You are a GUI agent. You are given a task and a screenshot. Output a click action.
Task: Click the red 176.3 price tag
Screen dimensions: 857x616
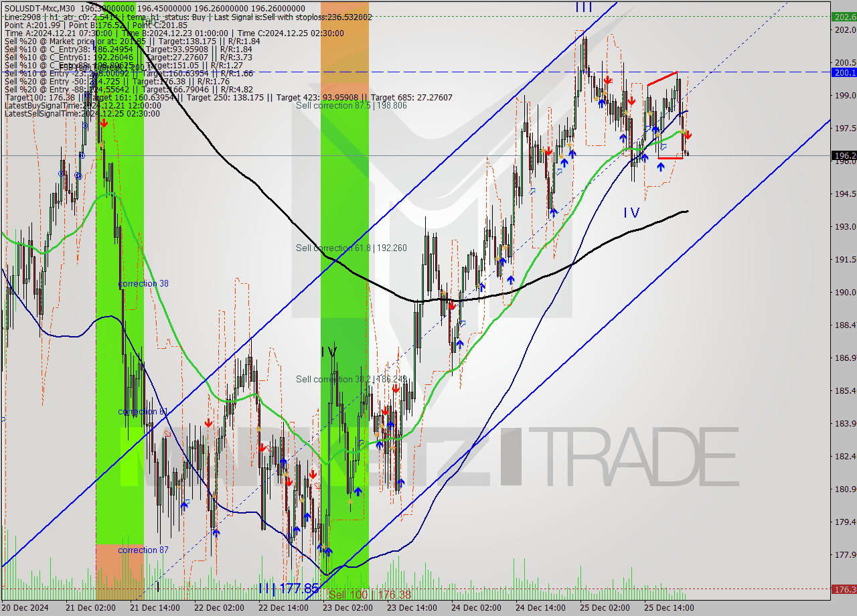coord(844,589)
